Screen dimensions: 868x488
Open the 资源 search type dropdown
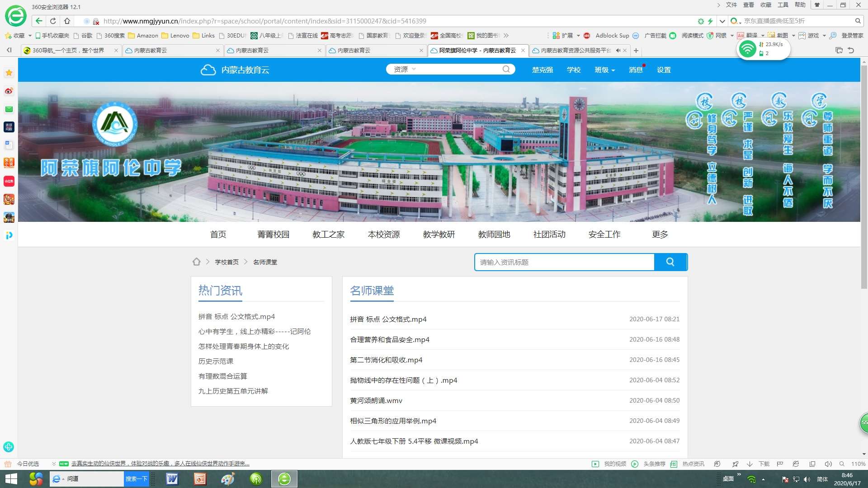[405, 69]
